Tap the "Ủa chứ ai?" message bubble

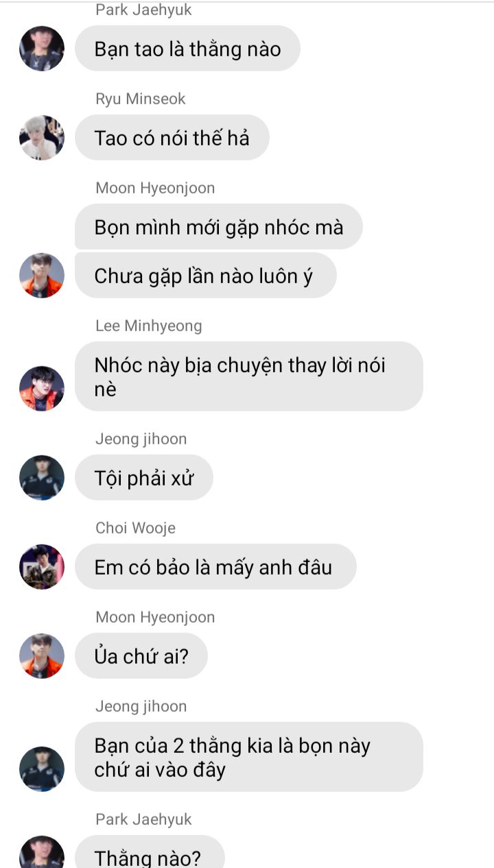point(141,656)
